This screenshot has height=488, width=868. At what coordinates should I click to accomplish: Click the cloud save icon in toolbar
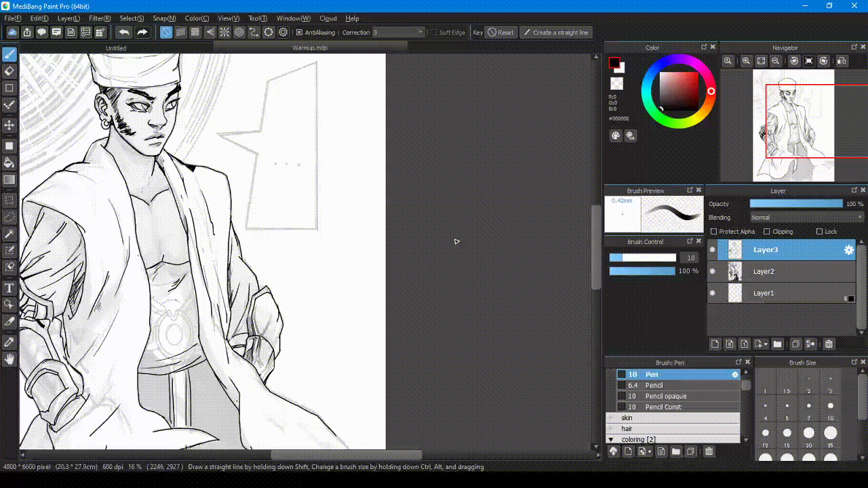pos(12,32)
